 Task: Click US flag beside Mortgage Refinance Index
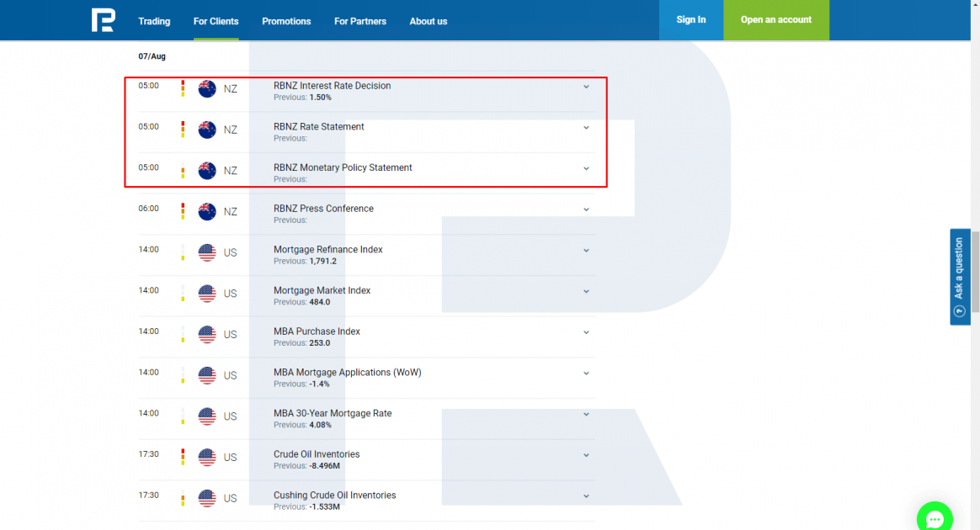click(207, 253)
